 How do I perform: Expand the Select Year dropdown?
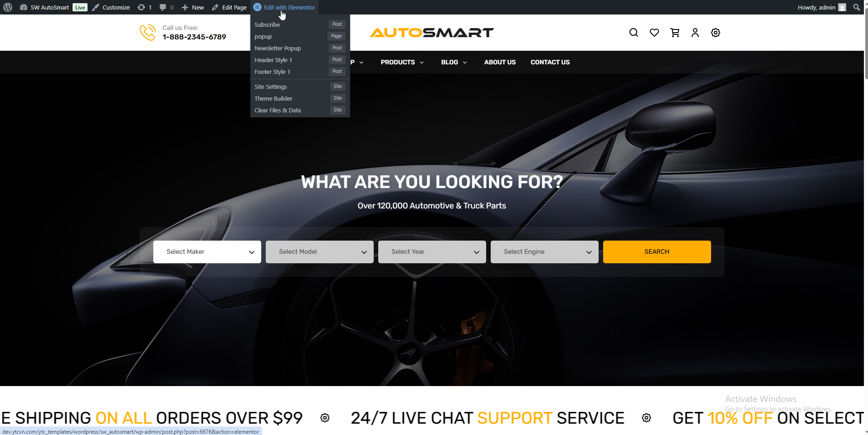pyautogui.click(x=432, y=252)
